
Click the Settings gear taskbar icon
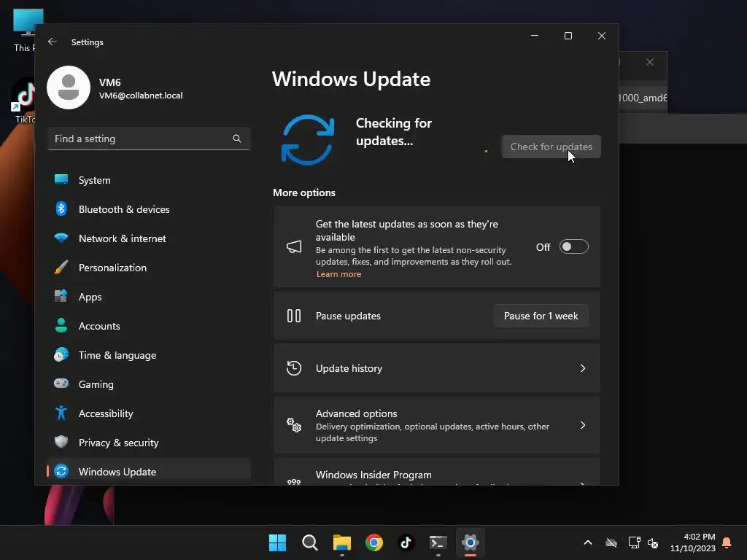[471, 542]
